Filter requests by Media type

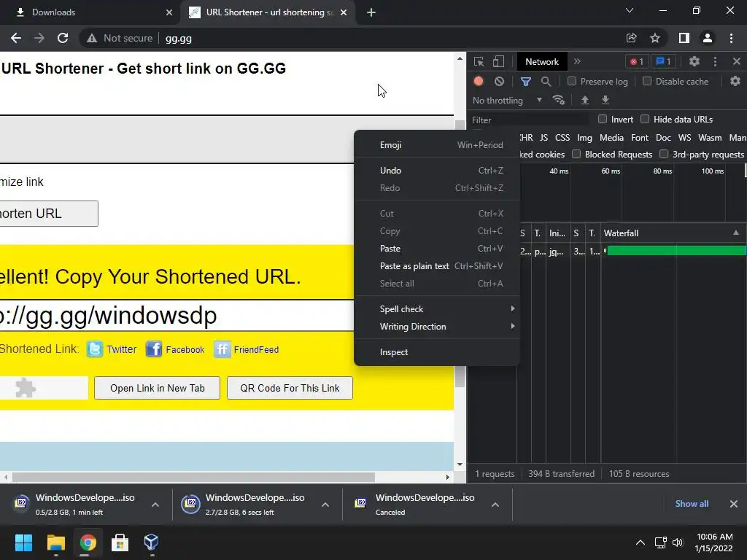pyautogui.click(x=612, y=138)
